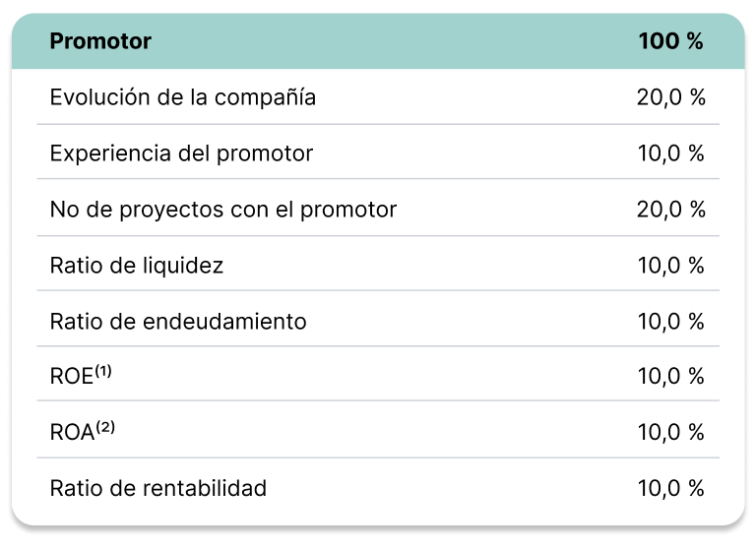Select the 10,0 % value for Ratio de liquidez
Image resolution: width=756 pixels, height=548 pixels.
coord(671,266)
